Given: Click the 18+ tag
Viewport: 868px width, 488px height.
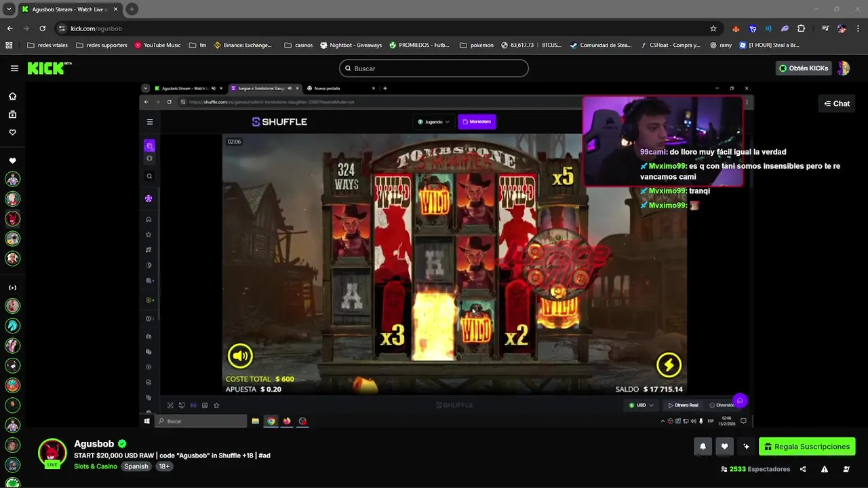Looking at the screenshot, I should pos(164,466).
